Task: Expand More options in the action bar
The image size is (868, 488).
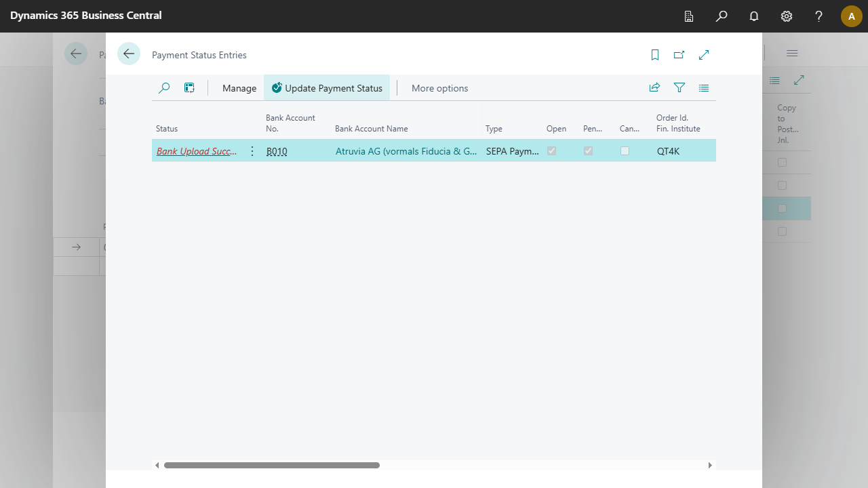Action: point(439,88)
